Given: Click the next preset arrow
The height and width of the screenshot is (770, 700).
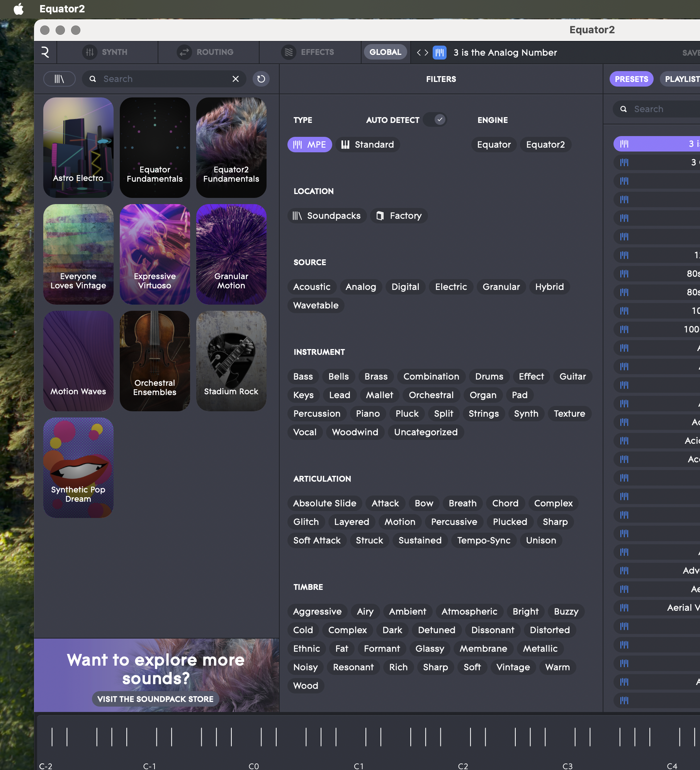Looking at the screenshot, I should pyautogui.click(x=426, y=52).
